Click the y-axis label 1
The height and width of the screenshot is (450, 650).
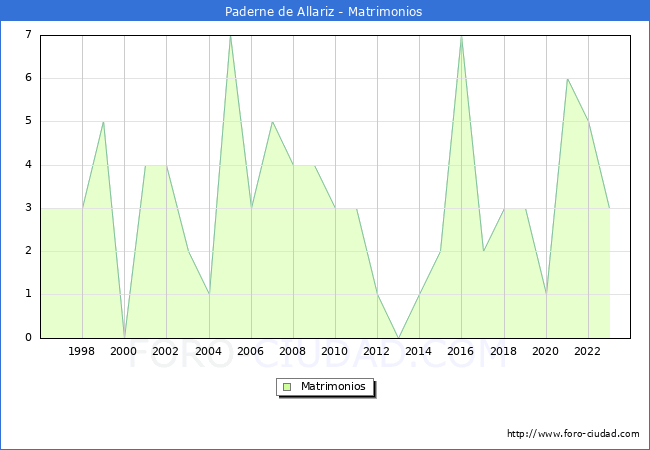pos(28,294)
